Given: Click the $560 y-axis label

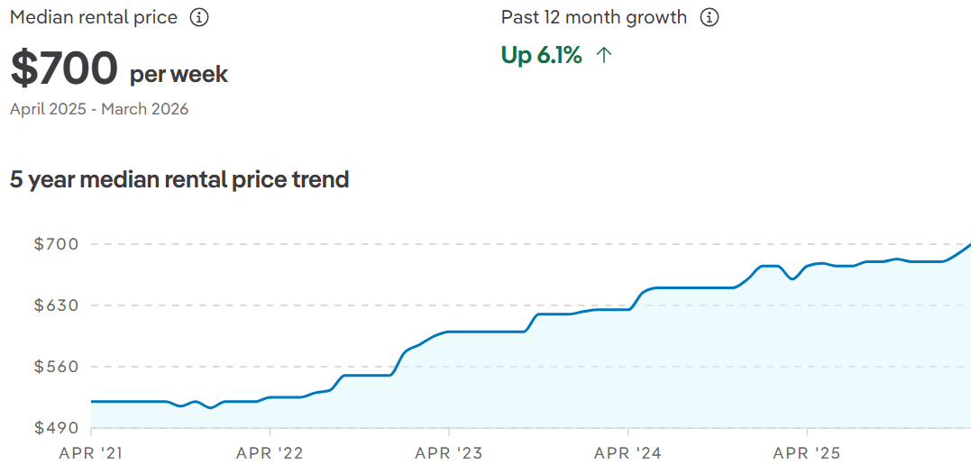Looking at the screenshot, I should click(56, 367).
